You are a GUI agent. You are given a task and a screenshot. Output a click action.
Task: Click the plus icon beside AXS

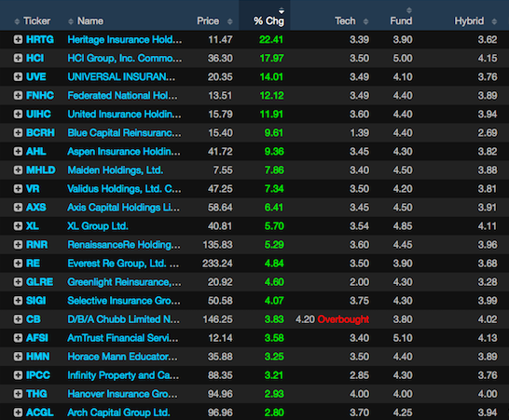(18, 208)
